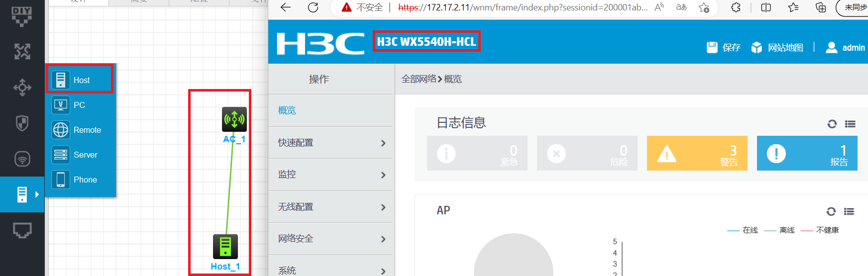Image resolution: width=868 pixels, height=276 pixels.
Task: Expand the 网络安全 menu
Action: 330,239
